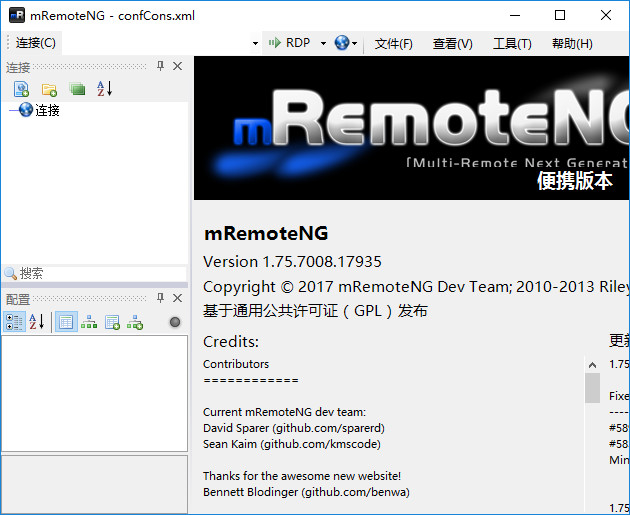Click the magnifier search icon
Screen dimensions: 630x515
(10, 274)
